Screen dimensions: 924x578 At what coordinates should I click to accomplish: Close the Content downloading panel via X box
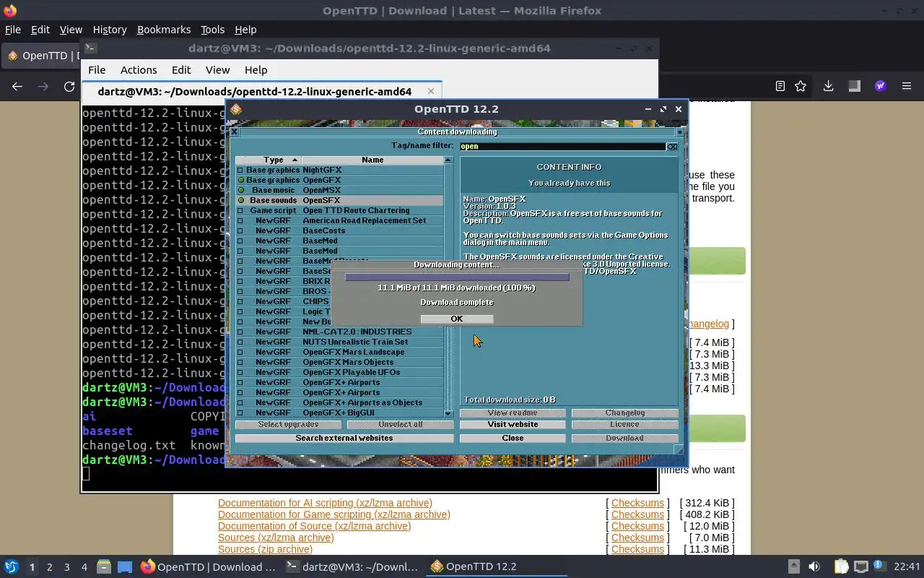[x=234, y=131]
